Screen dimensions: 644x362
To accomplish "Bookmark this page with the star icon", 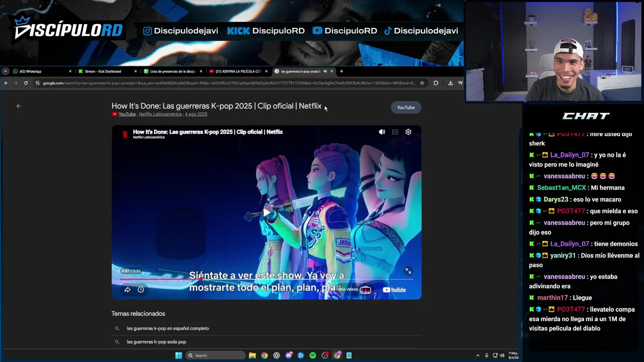I will tap(422, 83).
